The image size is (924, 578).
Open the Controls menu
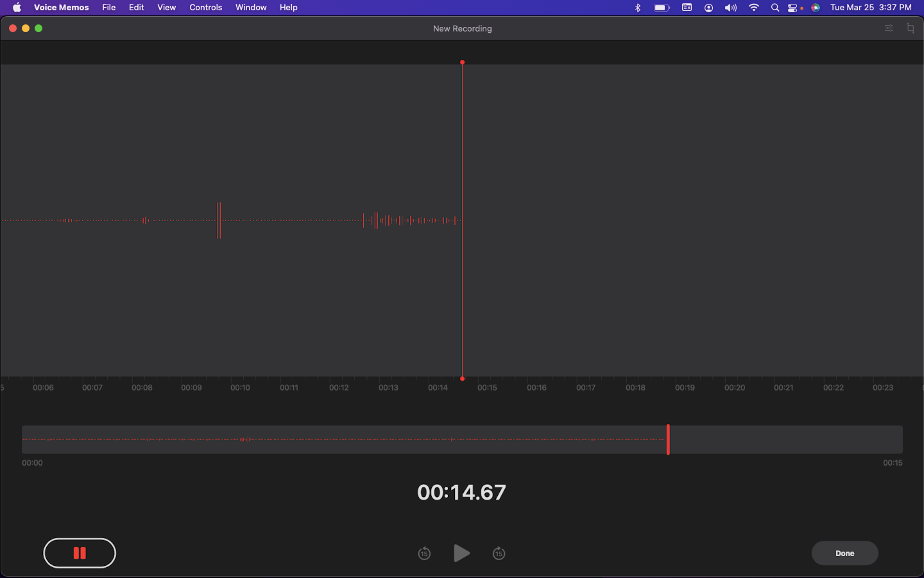tap(206, 8)
